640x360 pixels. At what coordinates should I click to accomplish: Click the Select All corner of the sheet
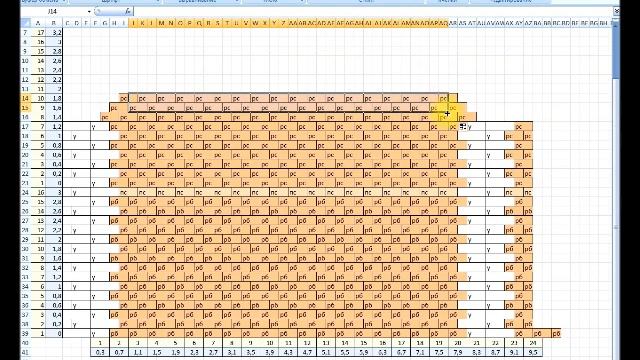coord(26,23)
